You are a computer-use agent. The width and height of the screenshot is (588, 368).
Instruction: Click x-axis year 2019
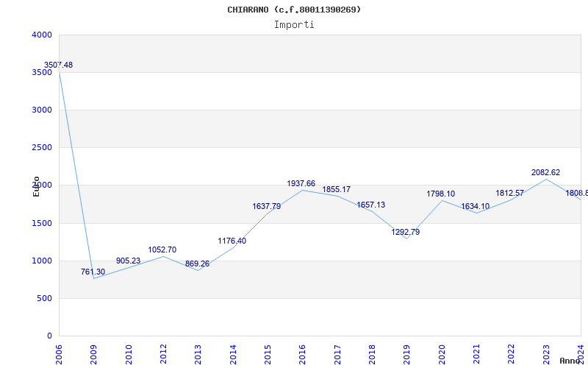tap(407, 355)
